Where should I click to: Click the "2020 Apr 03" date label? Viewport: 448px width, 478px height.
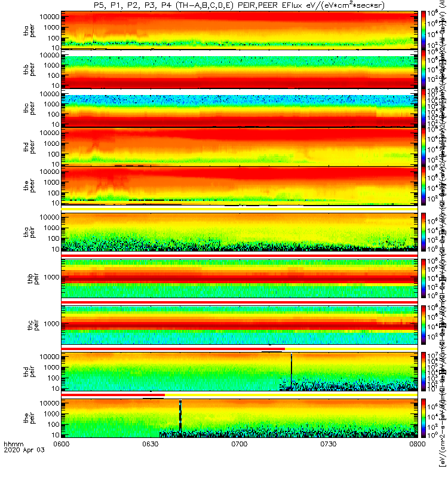click(x=24, y=450)
